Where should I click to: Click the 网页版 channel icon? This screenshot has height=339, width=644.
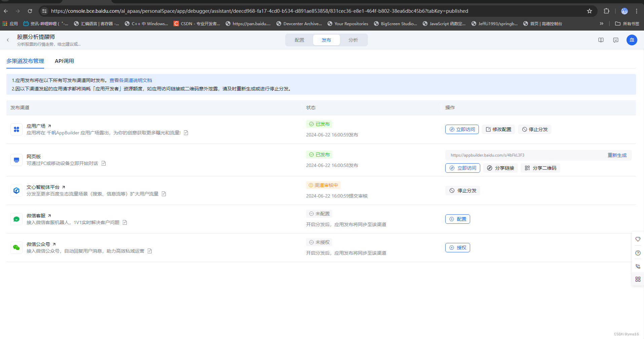click(16, 160)
